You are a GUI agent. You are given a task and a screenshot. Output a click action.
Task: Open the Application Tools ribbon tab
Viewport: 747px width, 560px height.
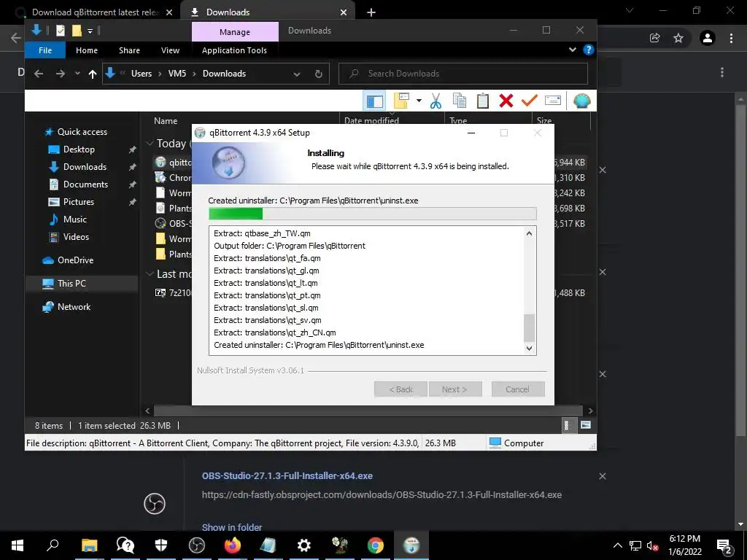click(234, 50)
